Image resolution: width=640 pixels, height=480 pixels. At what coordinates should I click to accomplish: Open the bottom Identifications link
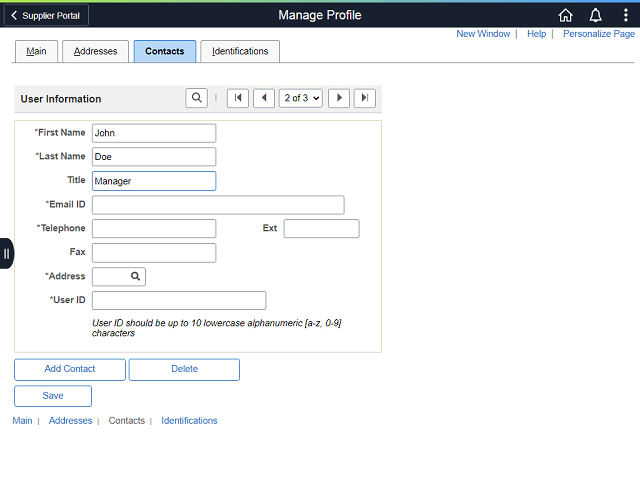pos(189,420)
